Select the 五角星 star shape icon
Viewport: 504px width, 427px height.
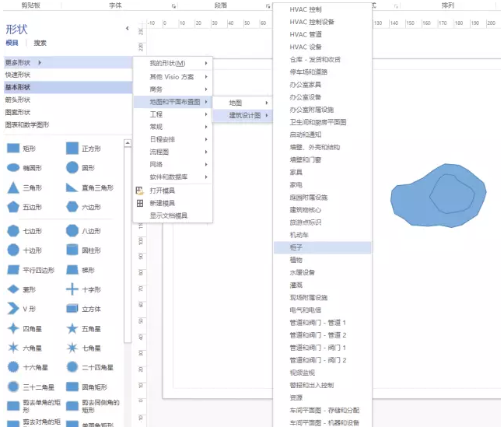72,330
